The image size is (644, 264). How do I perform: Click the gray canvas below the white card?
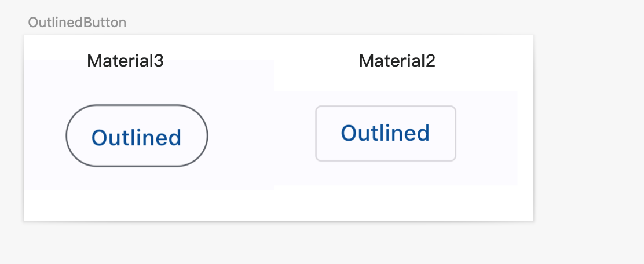click(x=278, y=243)
